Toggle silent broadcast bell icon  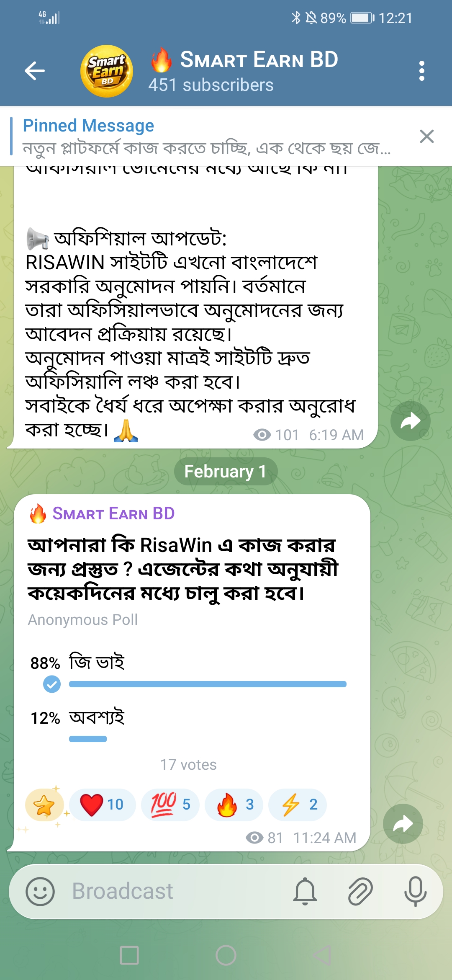click(x=305, y=892)
